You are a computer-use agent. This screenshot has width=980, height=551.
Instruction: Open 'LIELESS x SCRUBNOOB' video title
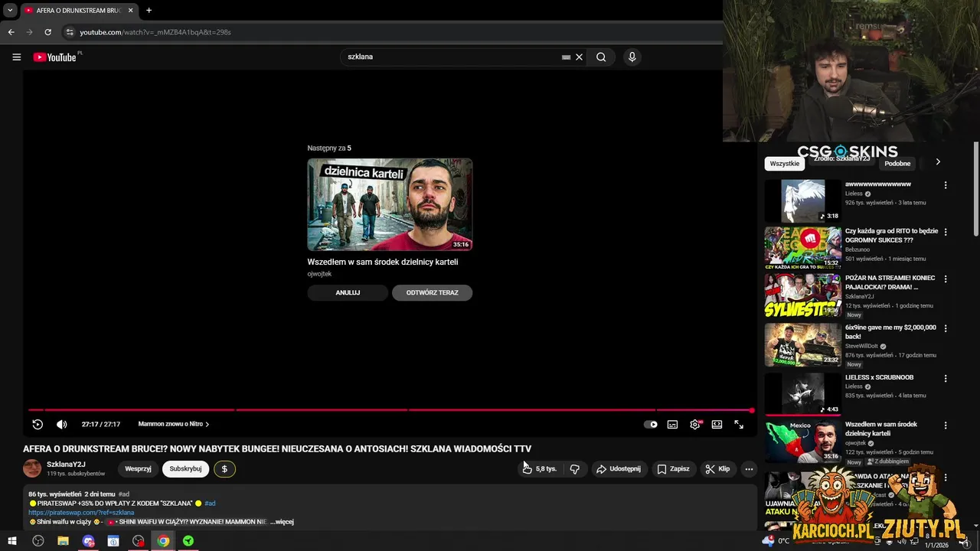(x=879, y=377)
